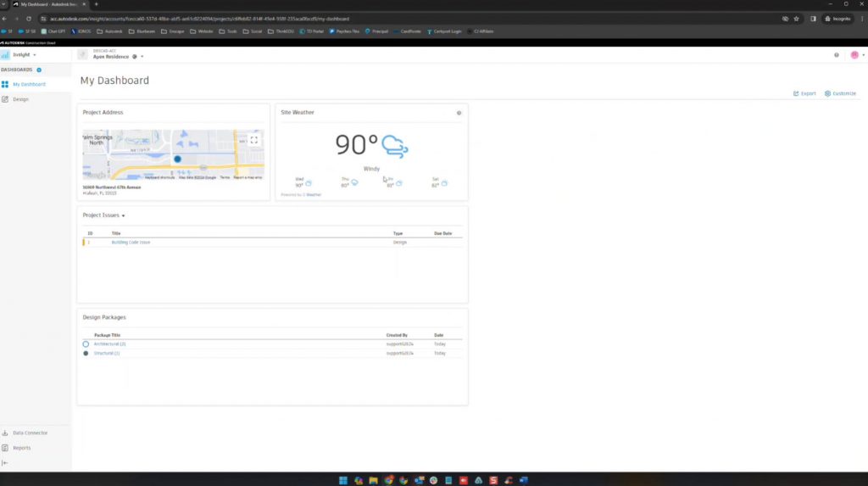Image resolution: width=868 pixels, height=486 pixels.
Task: Expand the Project Issues dropdown arrow
Action: click(123, 216)
